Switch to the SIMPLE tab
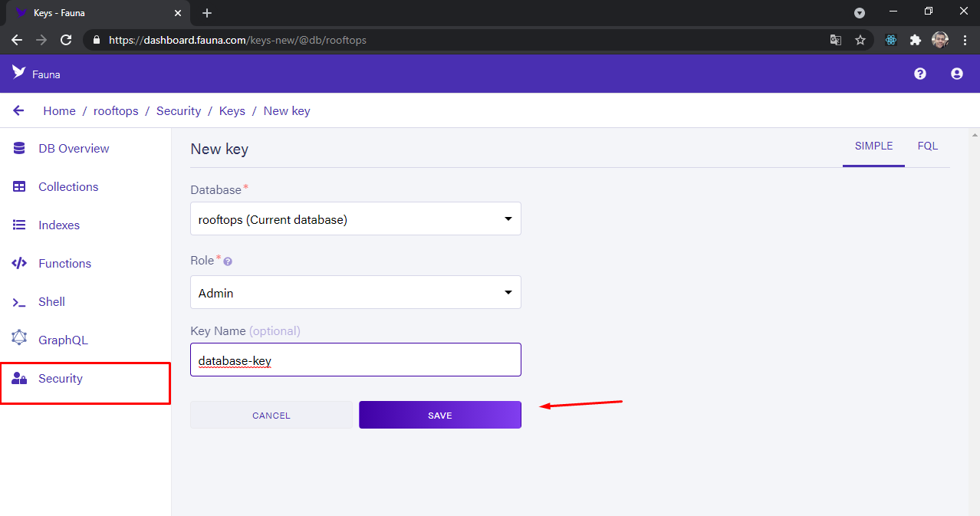 click(x=873, y=146)
